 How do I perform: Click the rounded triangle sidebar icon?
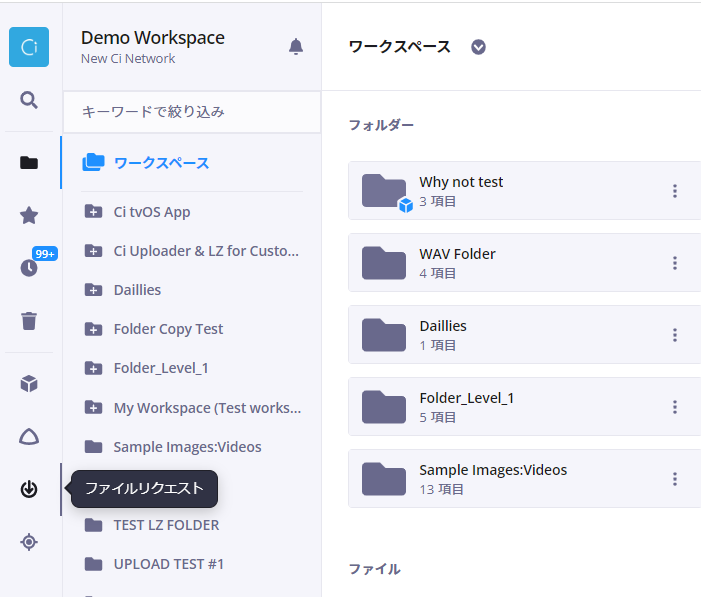click(29, 436)
